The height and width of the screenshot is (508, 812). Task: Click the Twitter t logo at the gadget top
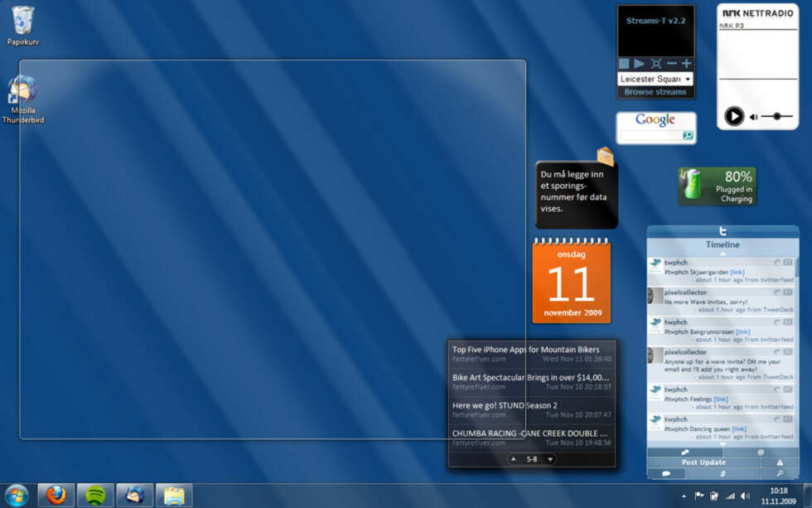pyautogui.click(x=723, y=231)
